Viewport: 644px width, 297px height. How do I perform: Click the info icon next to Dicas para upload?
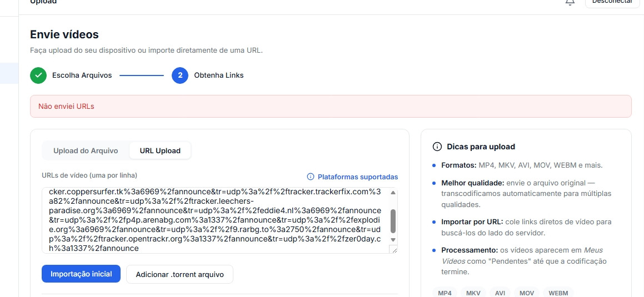[437, 147]
